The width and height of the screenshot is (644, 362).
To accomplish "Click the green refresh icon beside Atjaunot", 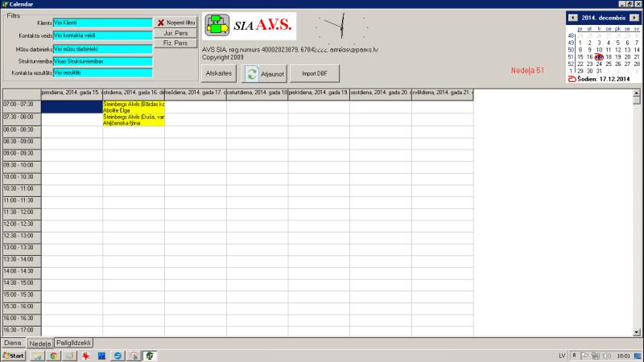I will 252,73.
